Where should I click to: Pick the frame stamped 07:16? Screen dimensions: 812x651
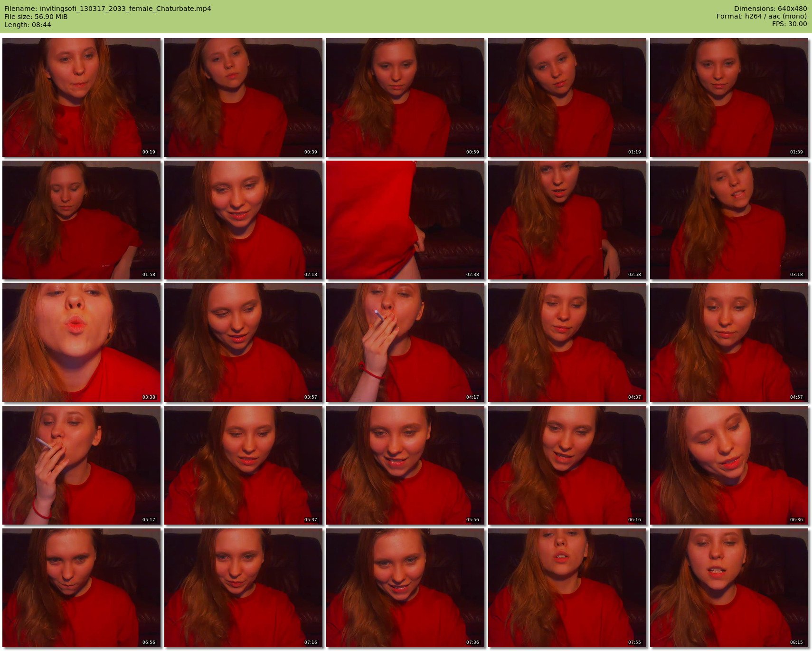[x=243, y=588]
